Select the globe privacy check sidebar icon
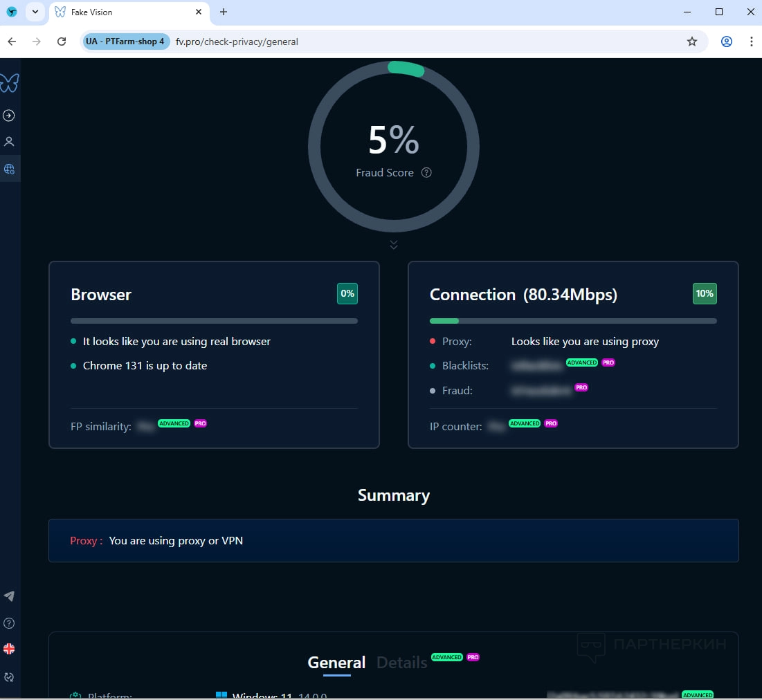Screen dimensions: 762x700 tap(9, 169)
